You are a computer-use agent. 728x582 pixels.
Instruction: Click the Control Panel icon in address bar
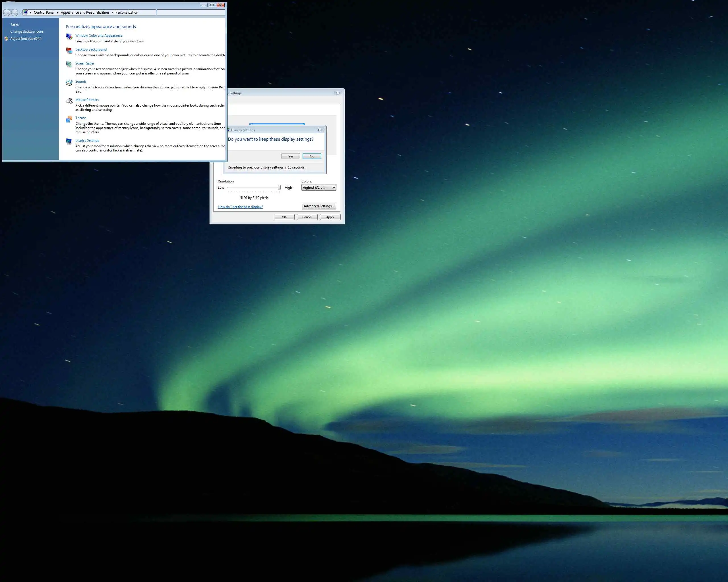point(26,13)
